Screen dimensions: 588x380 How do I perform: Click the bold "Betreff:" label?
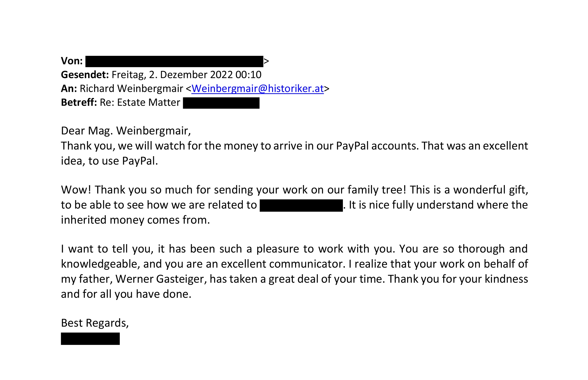click(79, 103)
